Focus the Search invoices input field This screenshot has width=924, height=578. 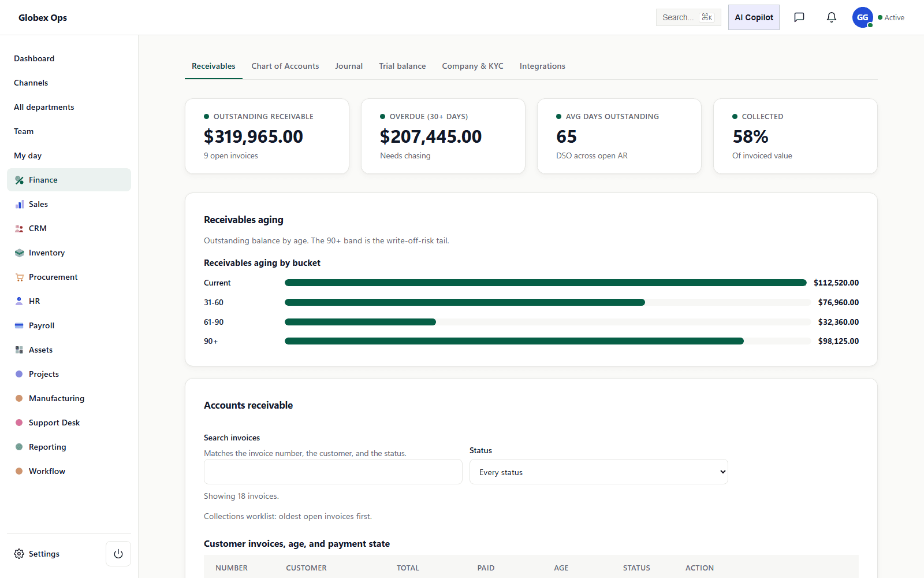tap(333, 472)
